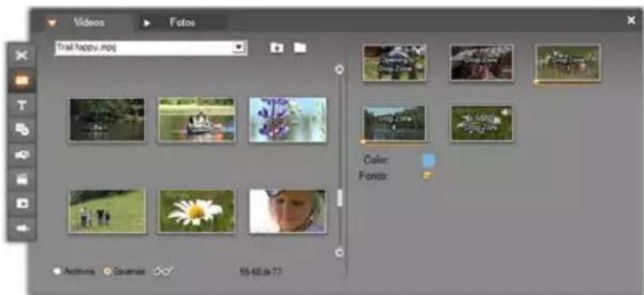644x295 pixels.
Task: Select the white daisy scene thumbnail
Action: click(x=197, y=211)
